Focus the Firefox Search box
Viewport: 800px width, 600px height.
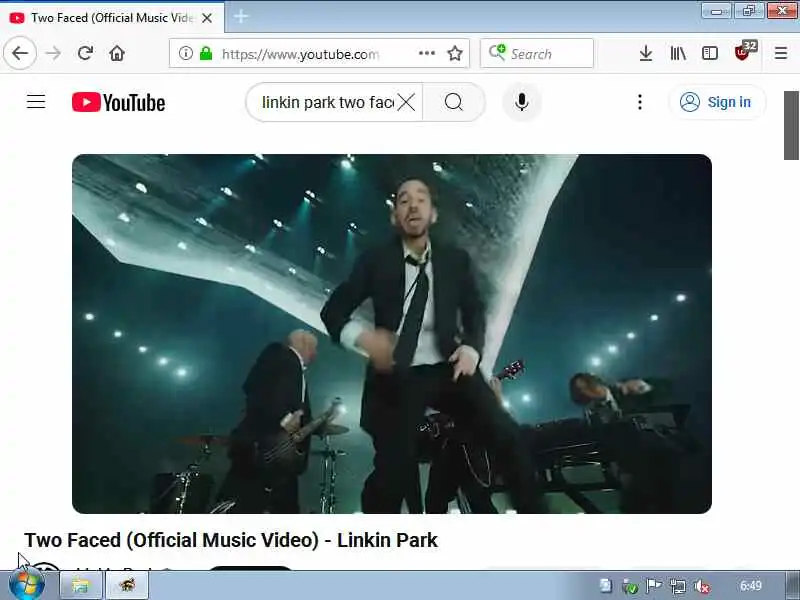click(537, 53)
